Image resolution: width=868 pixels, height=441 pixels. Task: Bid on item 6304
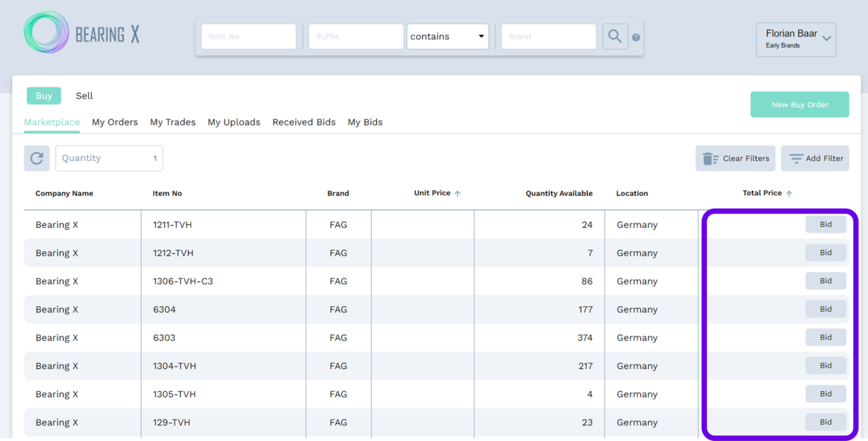826,309
